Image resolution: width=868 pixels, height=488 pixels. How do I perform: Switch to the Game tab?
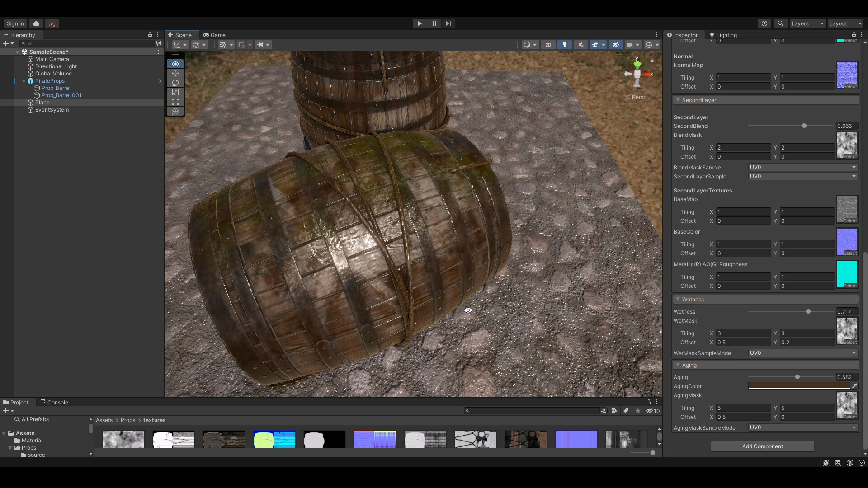[213, 35]
